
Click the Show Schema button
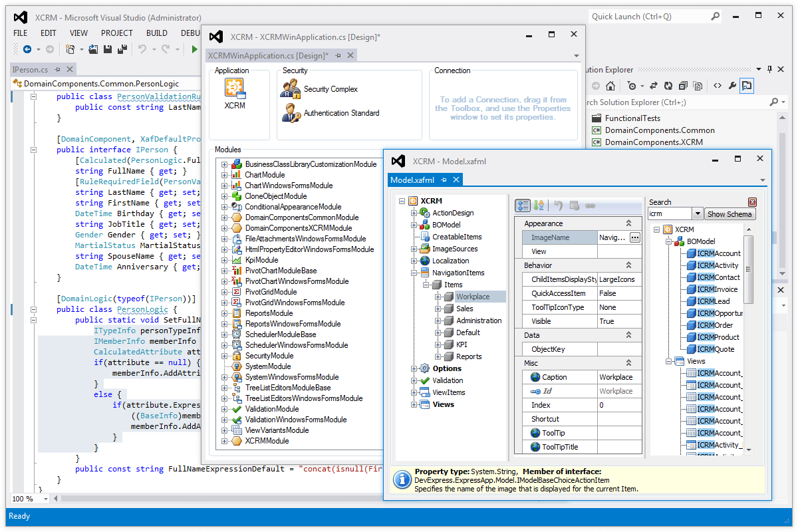point(730,214)
